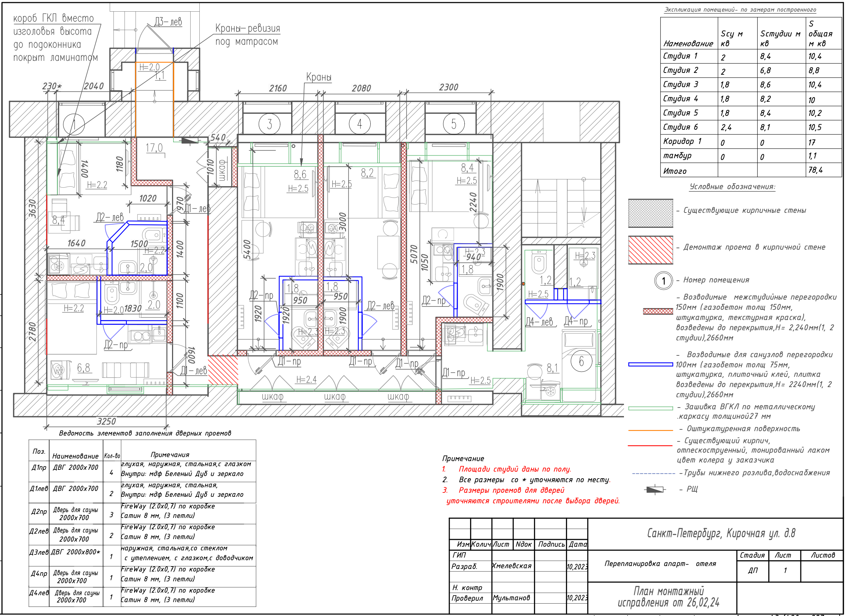Click the РЩ electrical panel symbol in legend
Screen dimensions: 847x616
pos(655,490)
